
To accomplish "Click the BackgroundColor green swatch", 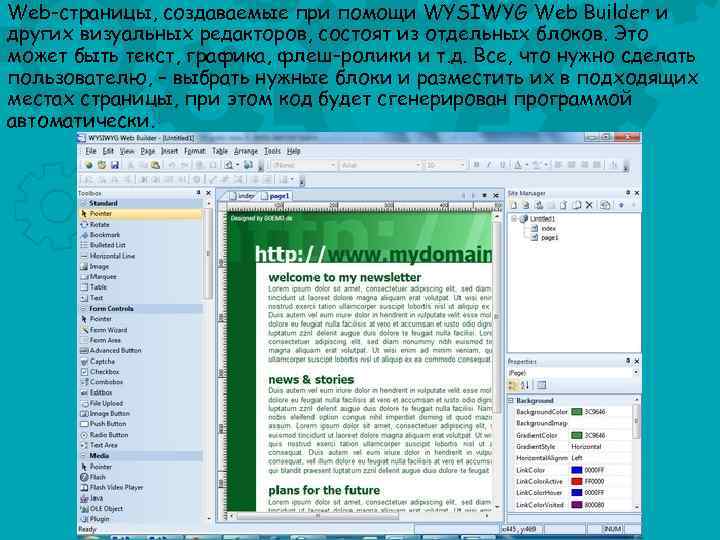I will [x=576, y=412].
